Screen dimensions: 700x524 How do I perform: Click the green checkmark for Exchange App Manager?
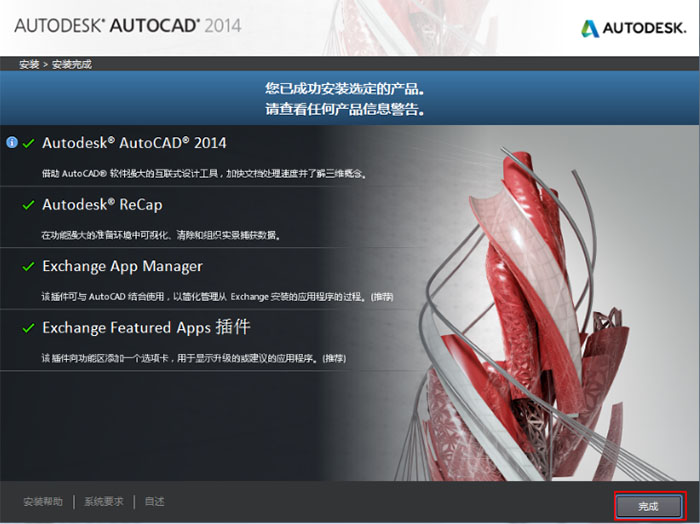29,266
